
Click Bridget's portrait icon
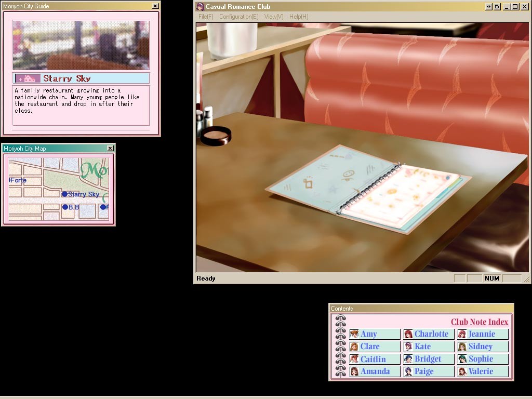point(408,359)
